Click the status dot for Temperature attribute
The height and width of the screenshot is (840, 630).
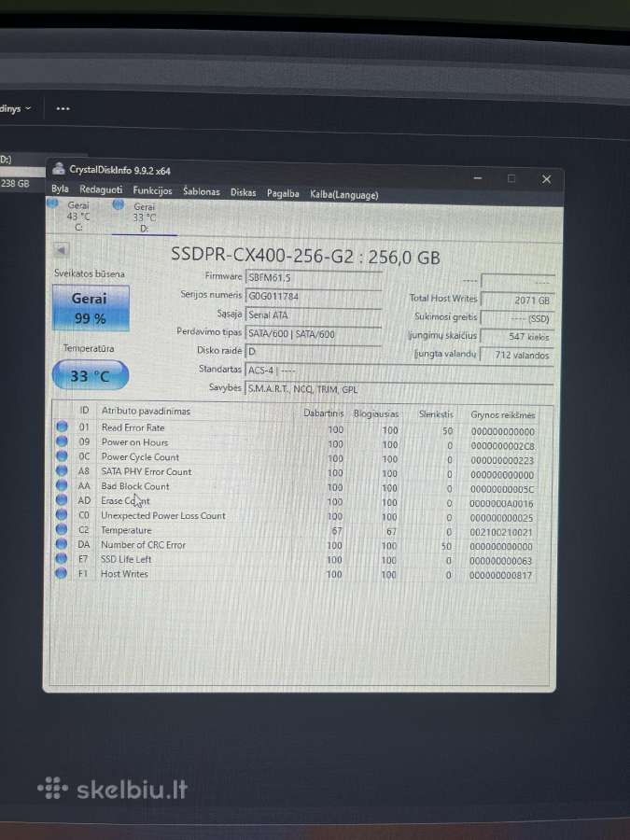point(63,529)
